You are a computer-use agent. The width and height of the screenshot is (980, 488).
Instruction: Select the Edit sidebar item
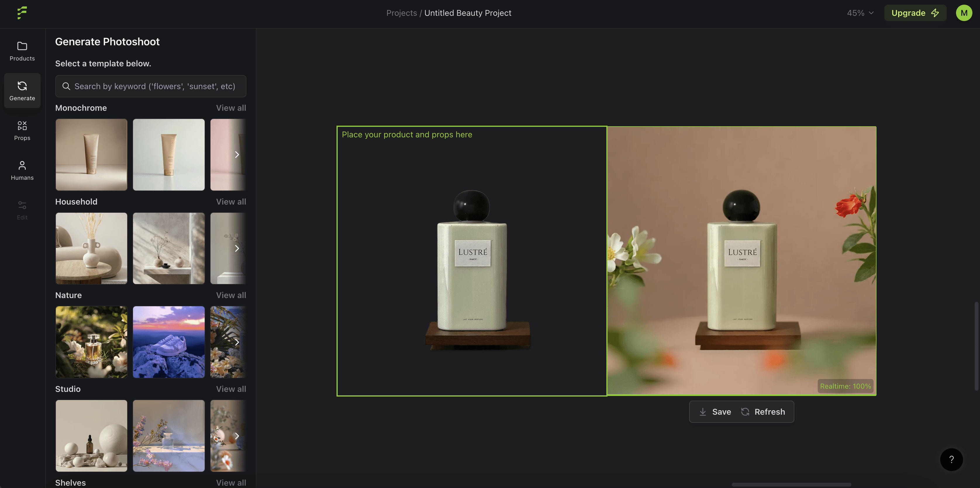point(22,210)
